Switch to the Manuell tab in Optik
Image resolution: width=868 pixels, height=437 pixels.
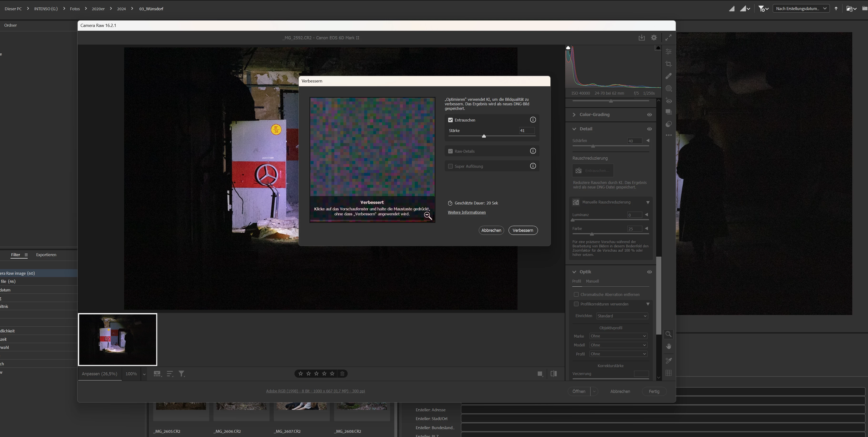pyautogui.click(x=592, y=281)
